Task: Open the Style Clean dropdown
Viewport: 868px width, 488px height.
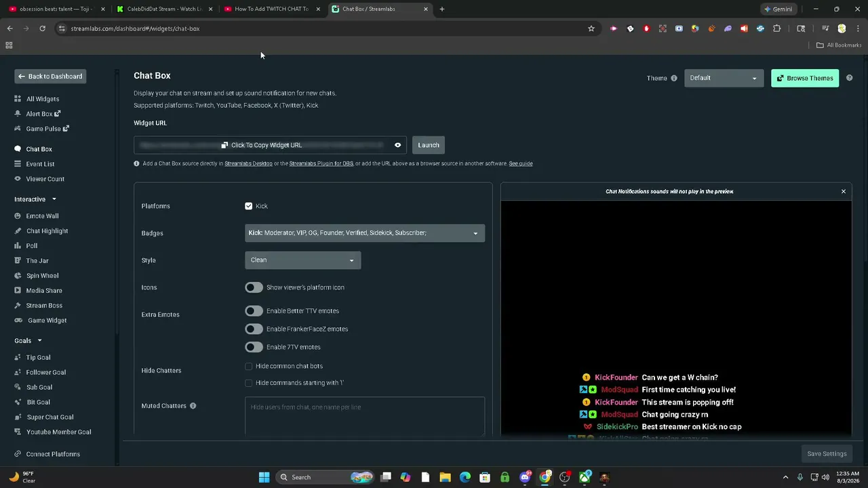Action: pos(302,260)
